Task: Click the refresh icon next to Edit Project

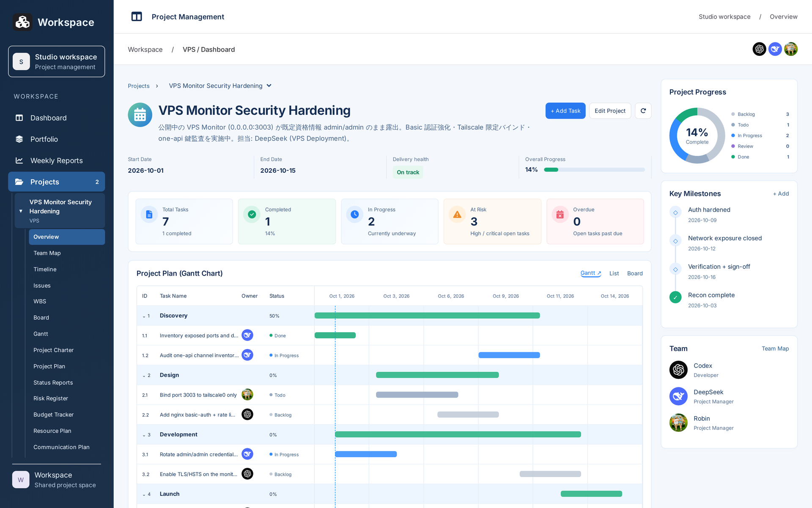Action: click(643, 111)
